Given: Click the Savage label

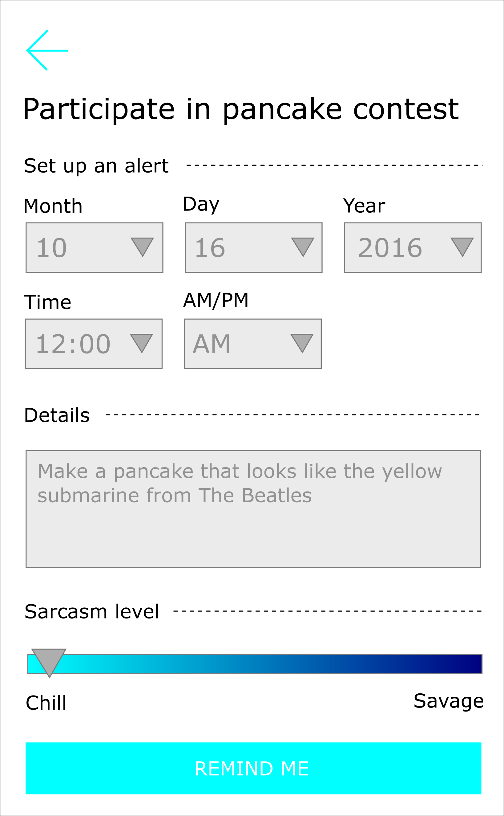Looking at the screenshot, I should click(448, 700).
